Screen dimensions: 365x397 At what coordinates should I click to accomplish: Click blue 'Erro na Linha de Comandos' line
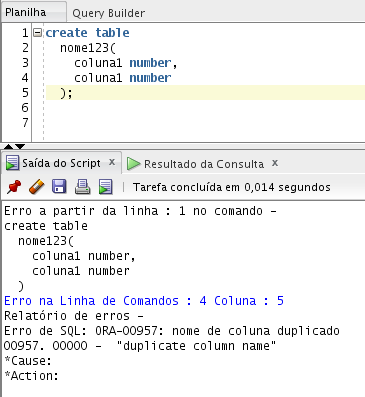(144, 301)
